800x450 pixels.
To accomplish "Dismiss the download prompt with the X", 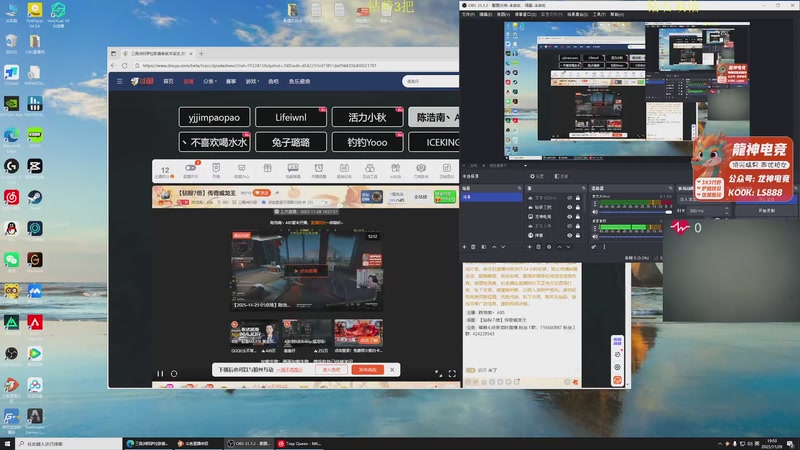I will tap(392, 369).
